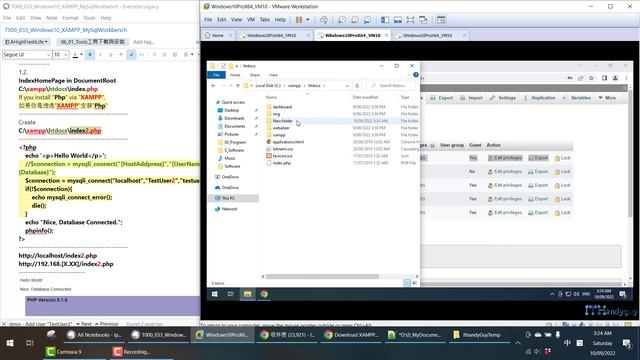
Task: Sort by Date modified column
Action: coord(365,97)
